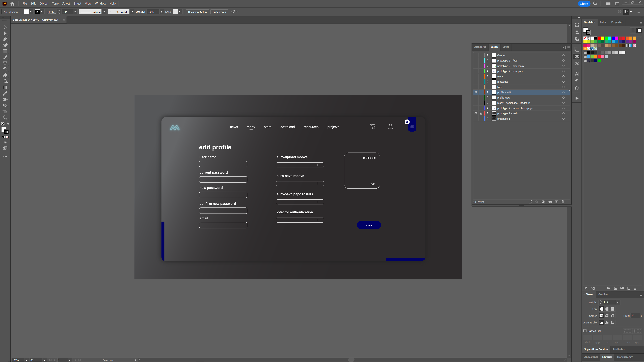Open the Opacity arrow flyout
This screenshot has height=362, width=644.
point(162,12)
